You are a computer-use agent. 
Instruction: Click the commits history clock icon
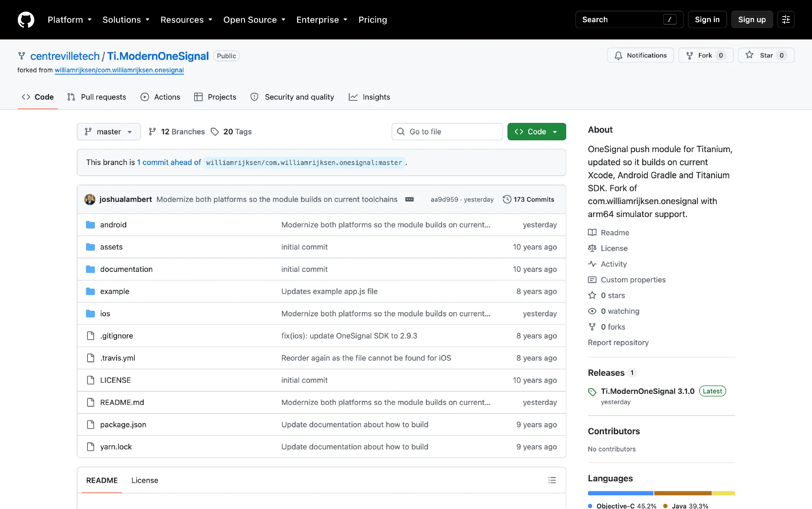[507, 199]
